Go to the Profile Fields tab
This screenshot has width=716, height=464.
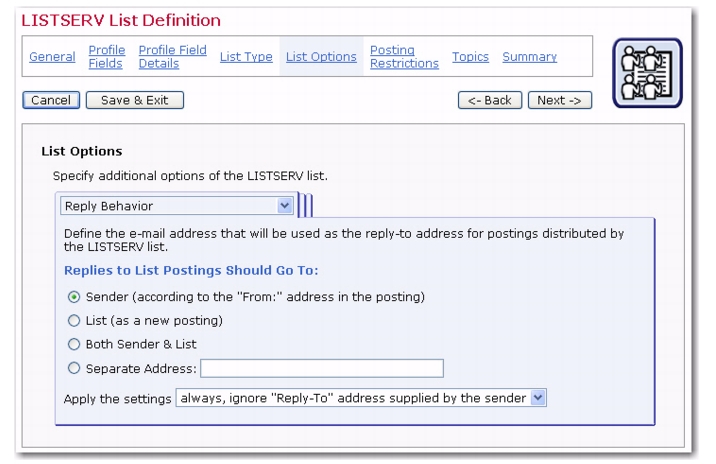(107, 57)
